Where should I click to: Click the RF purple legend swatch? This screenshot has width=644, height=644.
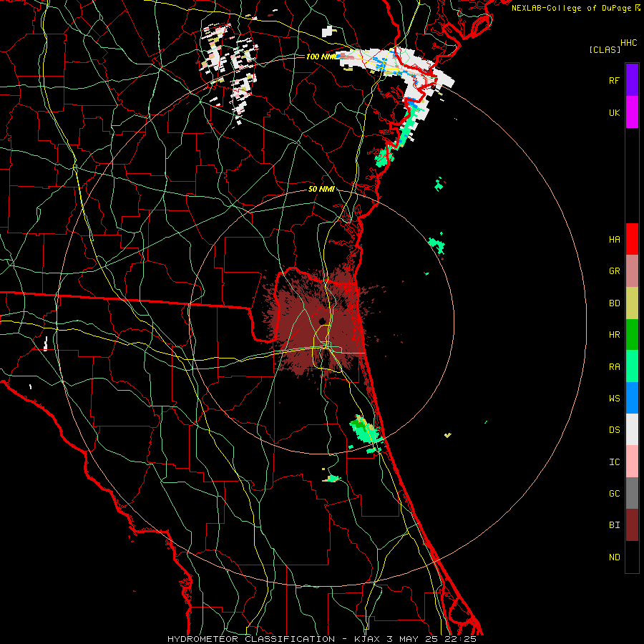(x=632, y=80)
